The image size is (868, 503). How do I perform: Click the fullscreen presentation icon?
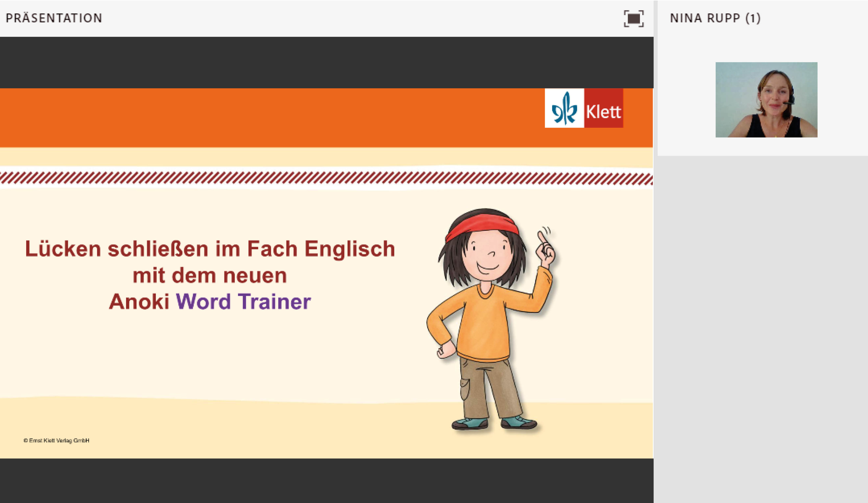pos(633,18)
